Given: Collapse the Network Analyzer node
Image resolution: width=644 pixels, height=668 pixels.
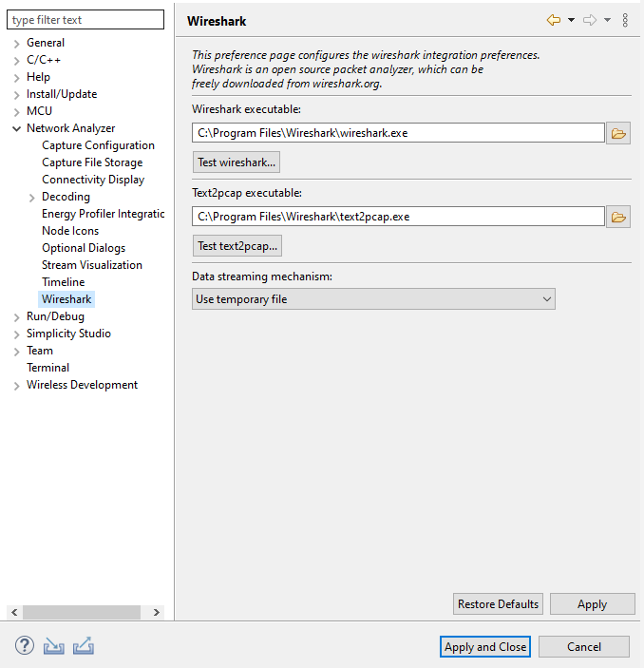Looking at the screenshot, I should [16, 128].
